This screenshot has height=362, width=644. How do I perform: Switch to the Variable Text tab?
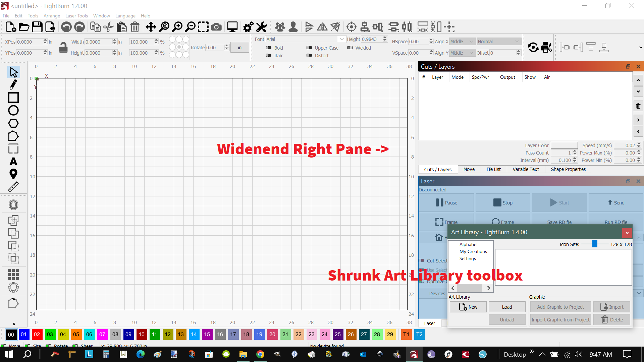click(526, 169)
